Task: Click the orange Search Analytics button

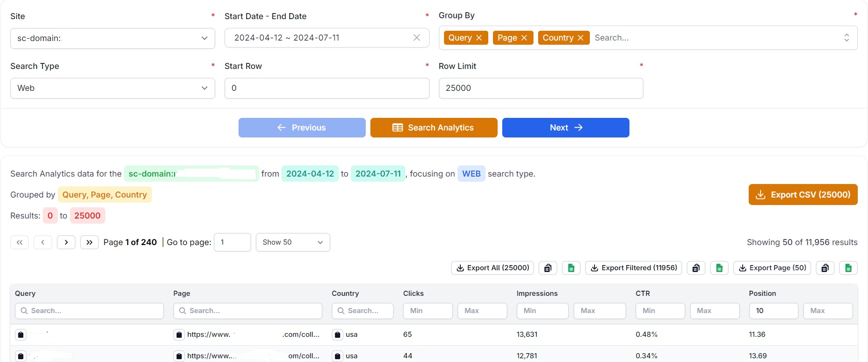Action: pyautogui.click(x=433, y=128)
